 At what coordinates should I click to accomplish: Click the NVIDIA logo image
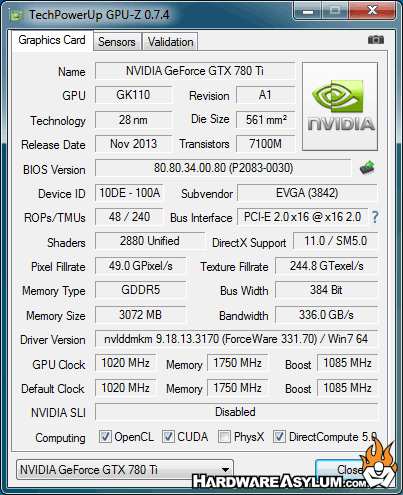click(x=340, y=106)
